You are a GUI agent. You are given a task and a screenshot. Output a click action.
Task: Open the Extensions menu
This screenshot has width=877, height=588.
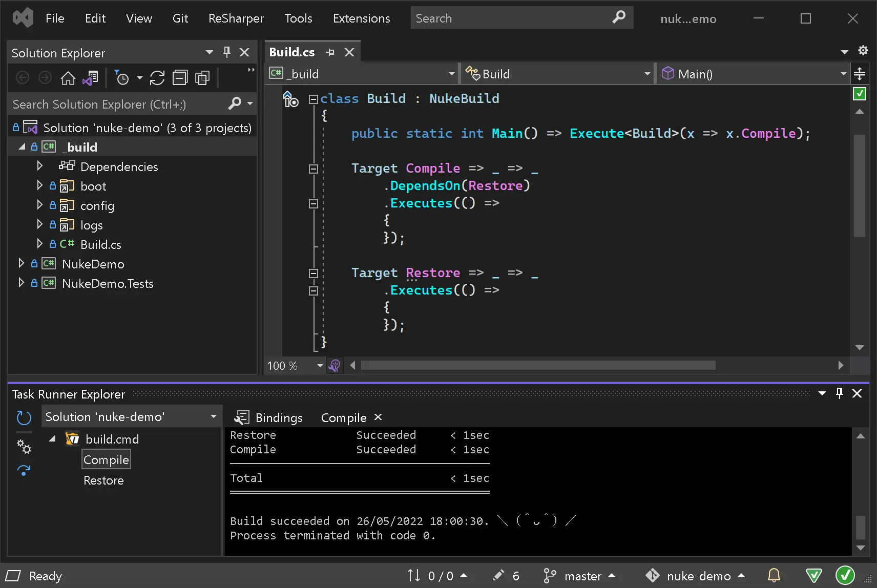362,18
